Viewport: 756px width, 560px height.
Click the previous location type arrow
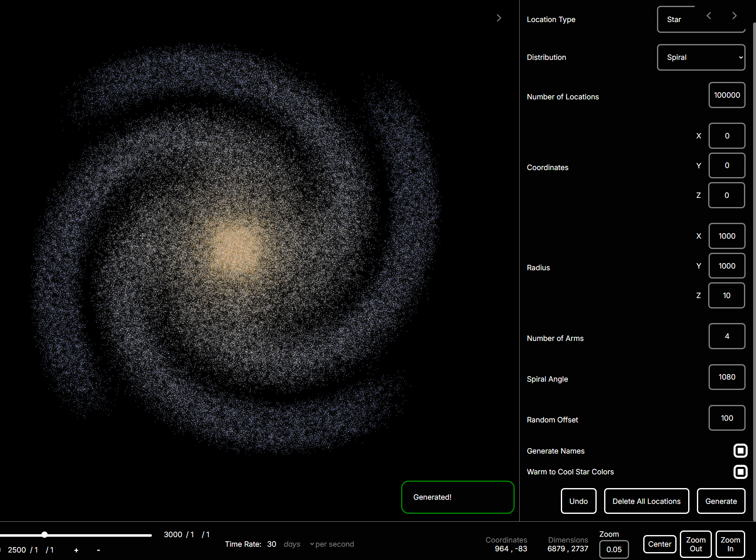(709, 16)
